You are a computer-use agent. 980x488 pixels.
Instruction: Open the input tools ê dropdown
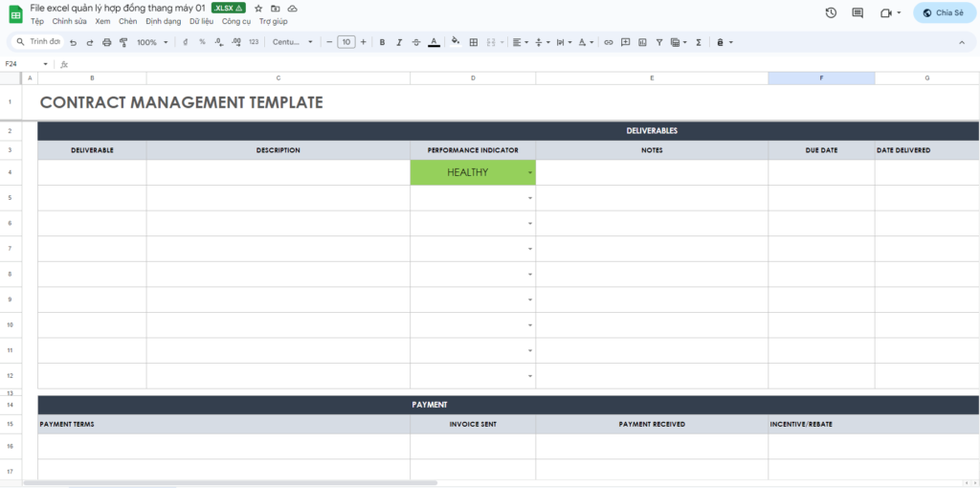click(724, 42)
